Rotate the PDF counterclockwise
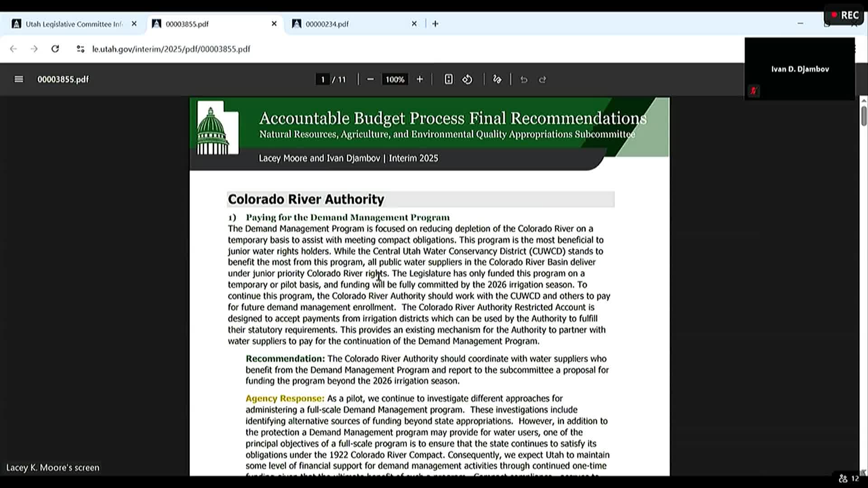Image resolution: width=868 pixels, height=488 pixels. pos(467,80)
